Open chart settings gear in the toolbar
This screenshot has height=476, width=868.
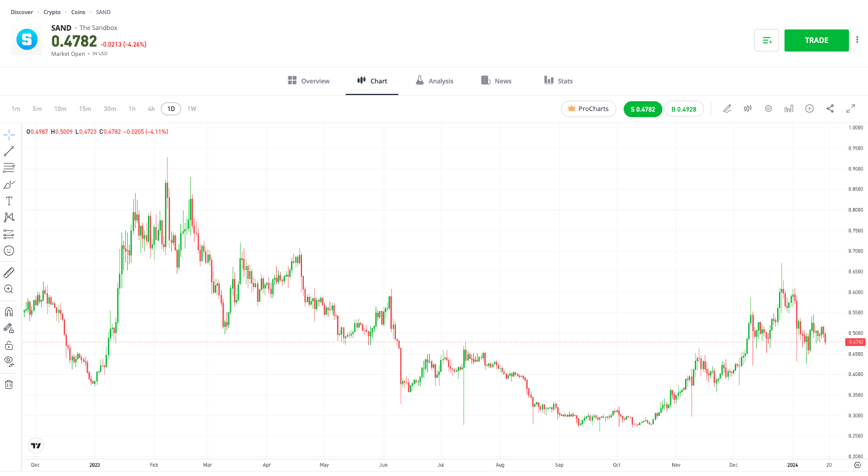click(x=768, y=109)
